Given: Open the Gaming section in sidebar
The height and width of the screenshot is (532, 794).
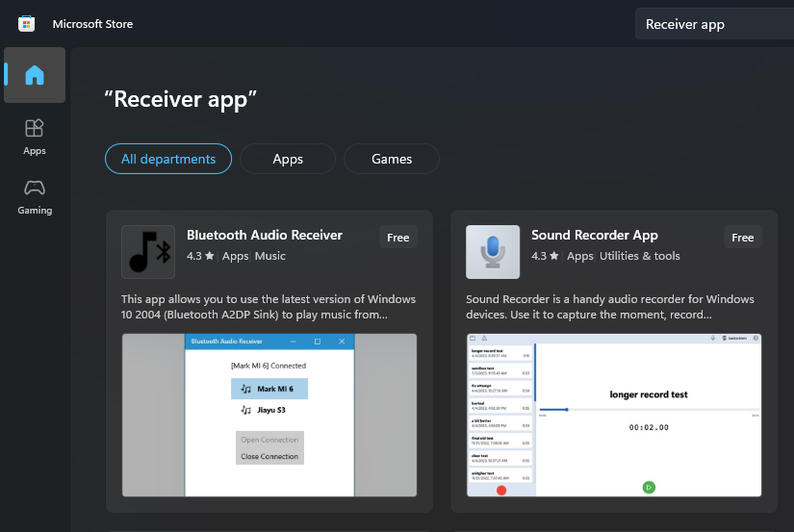Looking at the screenshot, I should [x=35, y=197].
